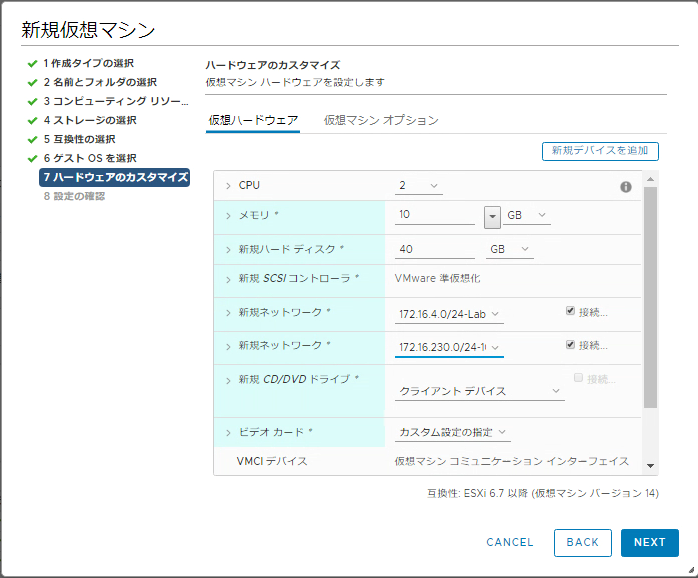Expand the ビデオ カード row
The image size is (698, 578).
pyautogui.click(x=228, y=432)
